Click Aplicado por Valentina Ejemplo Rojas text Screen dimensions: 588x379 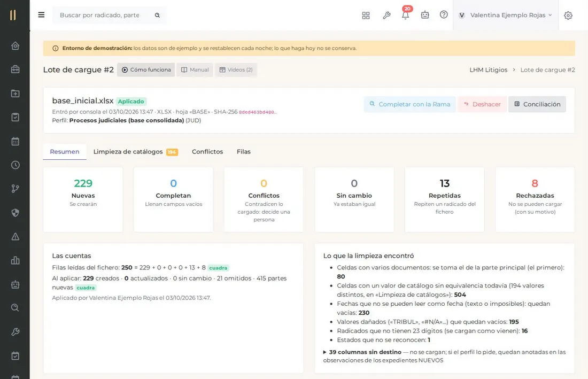click(x=131, y=298)
